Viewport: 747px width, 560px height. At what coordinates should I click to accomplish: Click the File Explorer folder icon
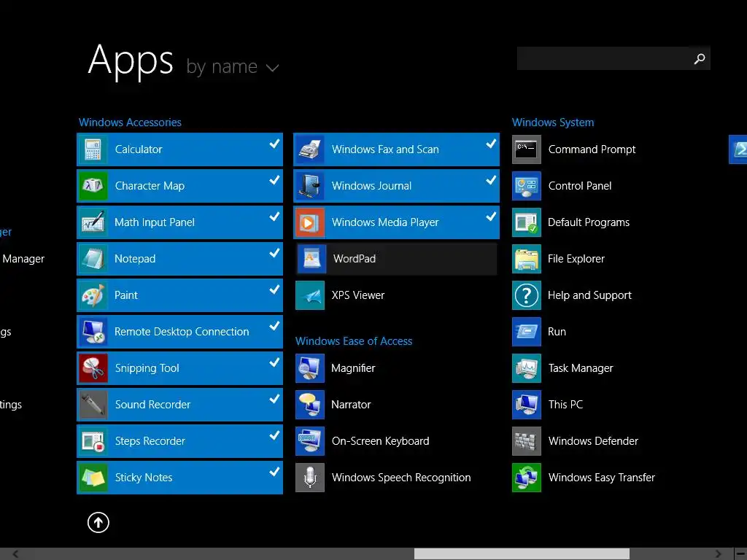pos(527,259)
